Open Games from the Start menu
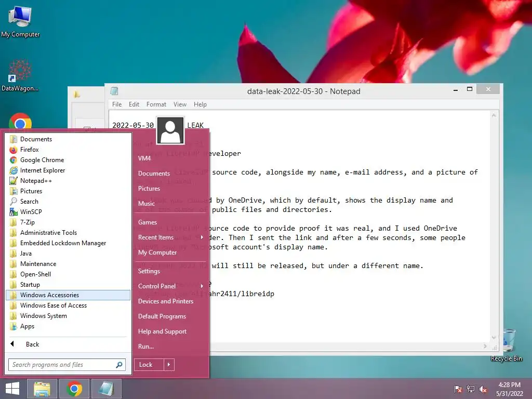This screenshot has height=399, width=532. coord(170,222)
